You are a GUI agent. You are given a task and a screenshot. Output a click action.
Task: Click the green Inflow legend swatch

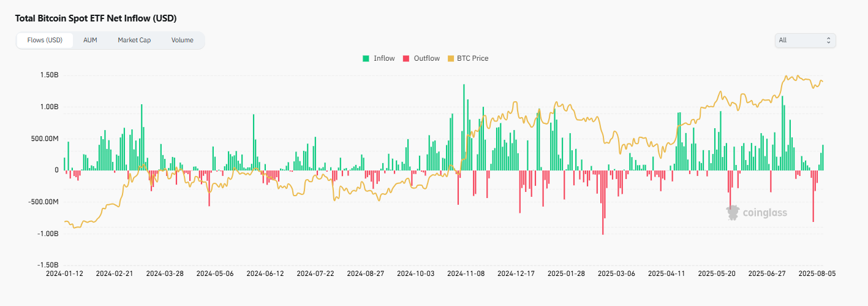(x=366, y=58)
